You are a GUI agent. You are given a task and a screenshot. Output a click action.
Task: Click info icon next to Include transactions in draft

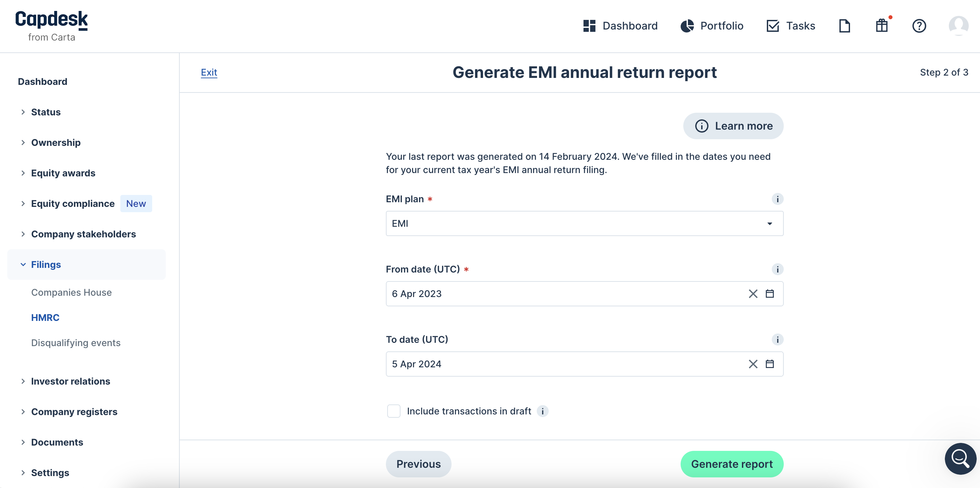click(542, 411)
